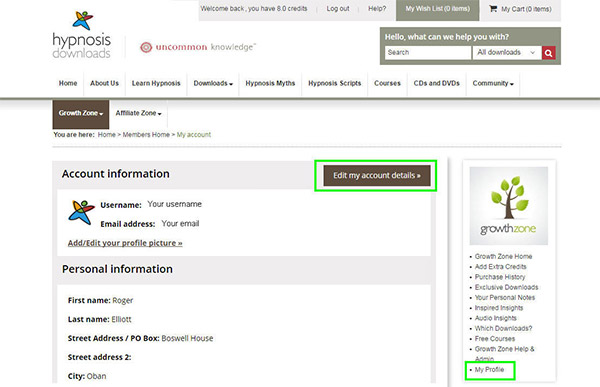Click the Hypnosis Downloads logo

[x=82, y=35]
